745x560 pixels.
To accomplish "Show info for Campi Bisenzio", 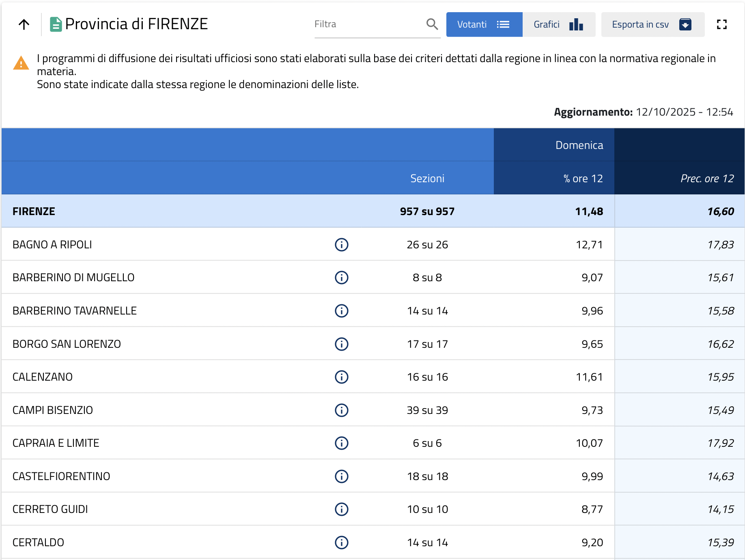I will coord(341,410).
